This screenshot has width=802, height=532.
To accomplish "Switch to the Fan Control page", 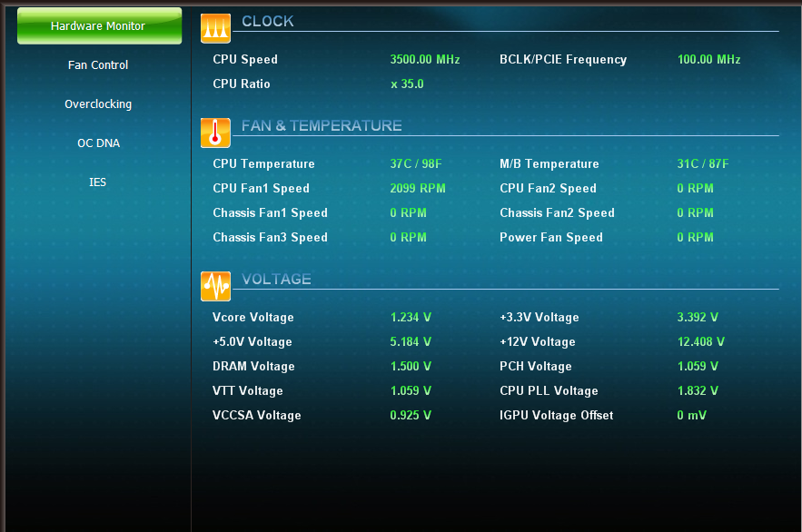I will coord(98,64).
